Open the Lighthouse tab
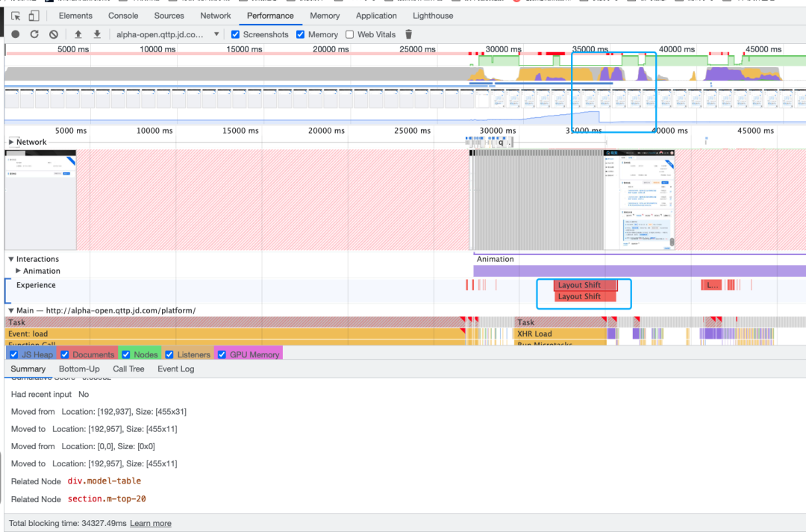Screen dimensions: 806x532 [433, 16]
